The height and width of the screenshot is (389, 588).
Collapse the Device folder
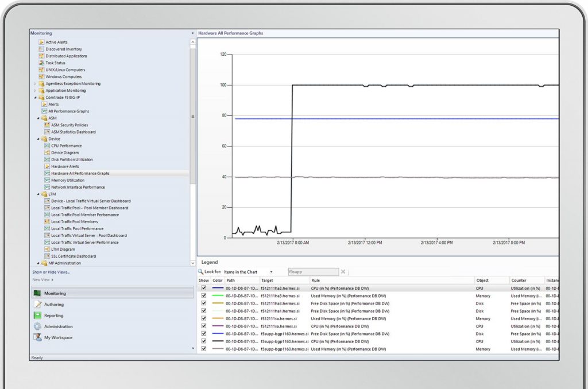38,139
